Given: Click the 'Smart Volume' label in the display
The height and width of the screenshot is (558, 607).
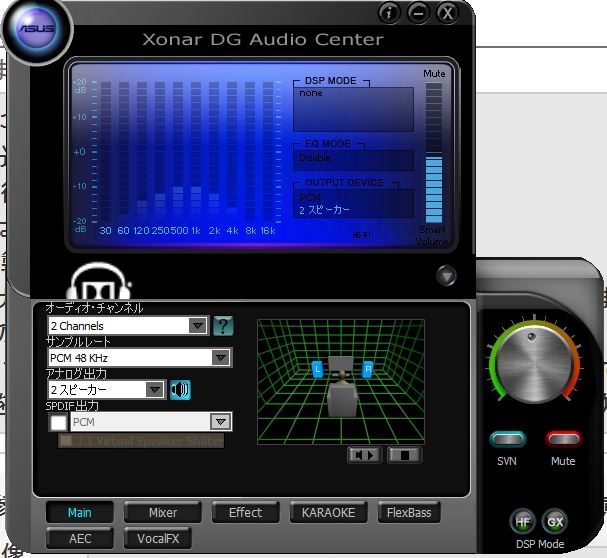Looking at the screenshot, I should pos(432,235).
